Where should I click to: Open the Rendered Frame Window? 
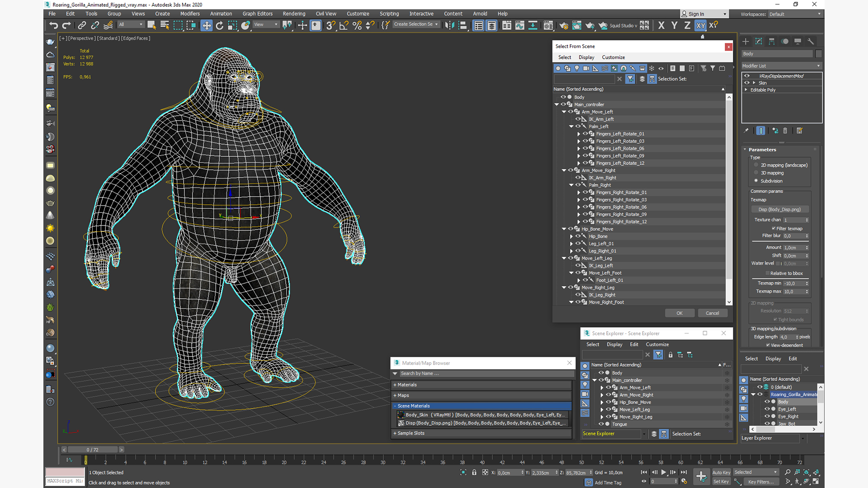pyautogui.click(x=577, y=25)
